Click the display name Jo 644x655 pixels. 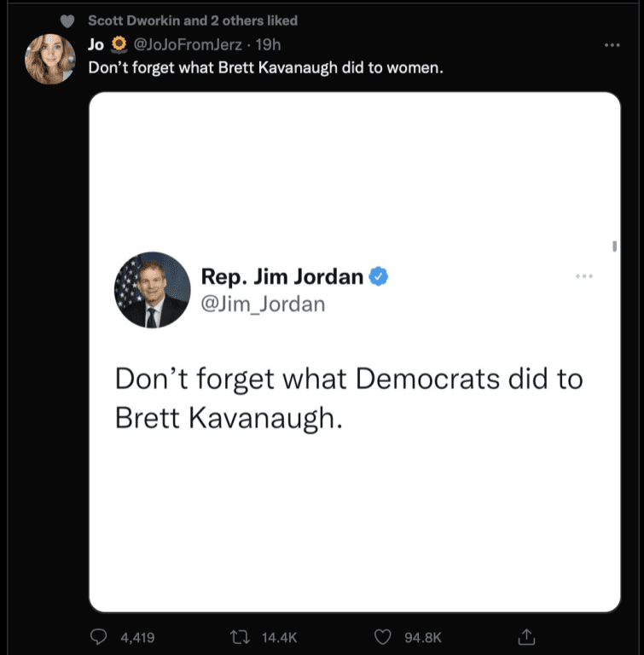click(x=96, y=44)
